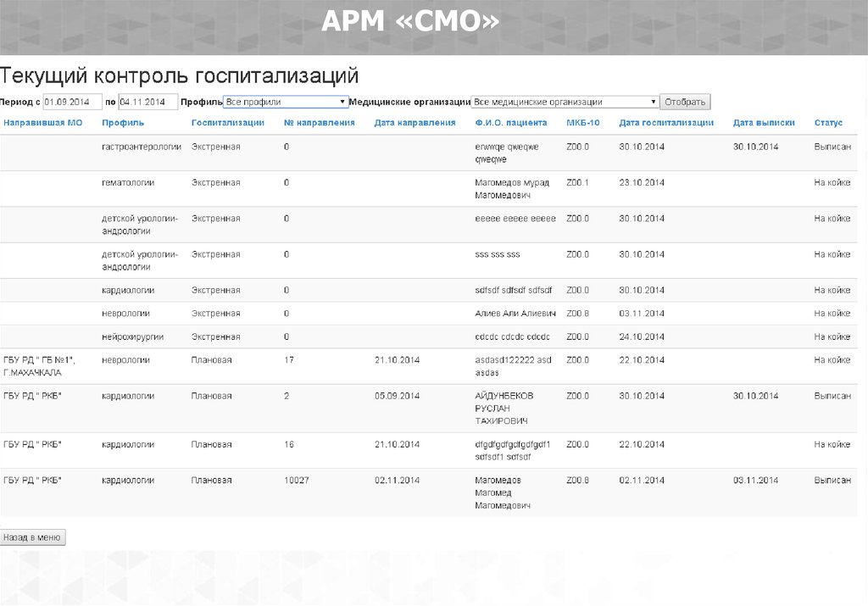Click the Отобрать button

point(685,102)
